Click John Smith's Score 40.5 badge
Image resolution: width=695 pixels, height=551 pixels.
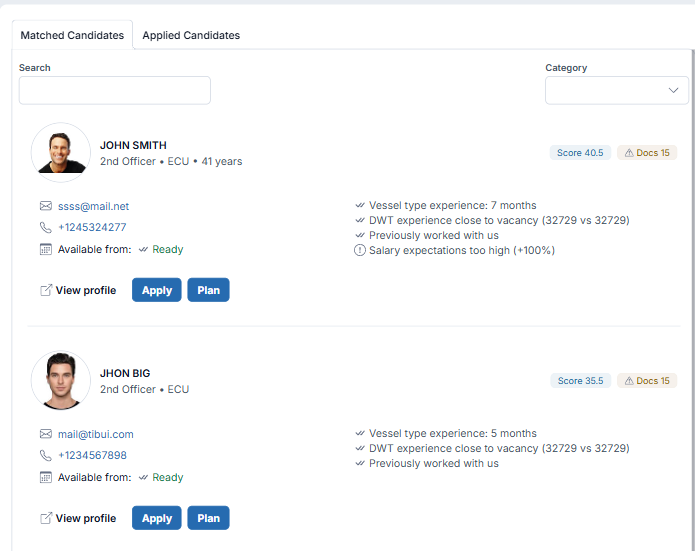tap(580, 152)
